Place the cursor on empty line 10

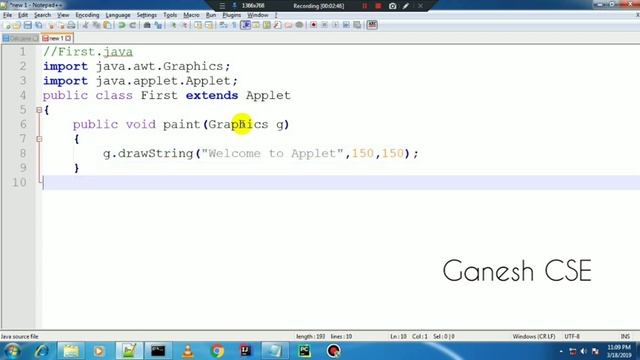click(x=340, y=182)
